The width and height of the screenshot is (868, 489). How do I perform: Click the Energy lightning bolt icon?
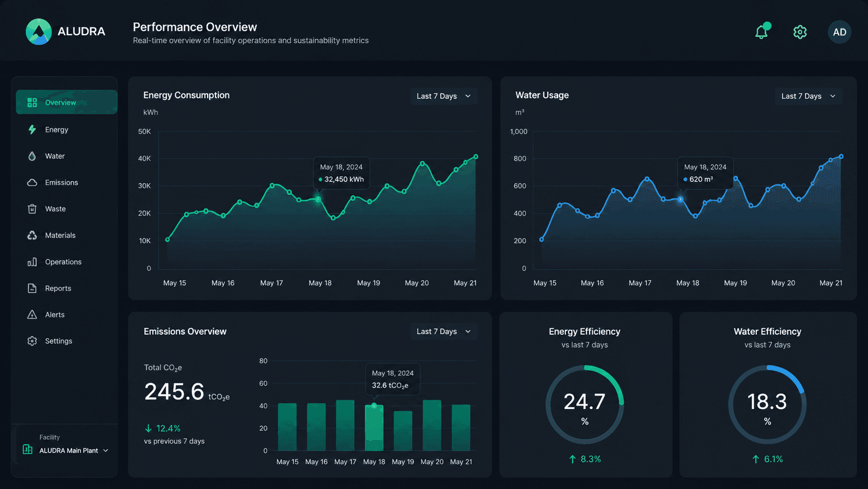32,129
